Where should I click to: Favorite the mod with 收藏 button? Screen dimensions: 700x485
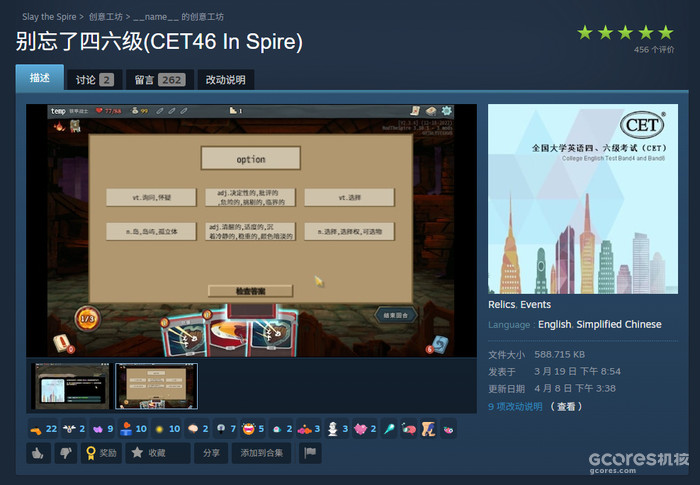point(158,453)
